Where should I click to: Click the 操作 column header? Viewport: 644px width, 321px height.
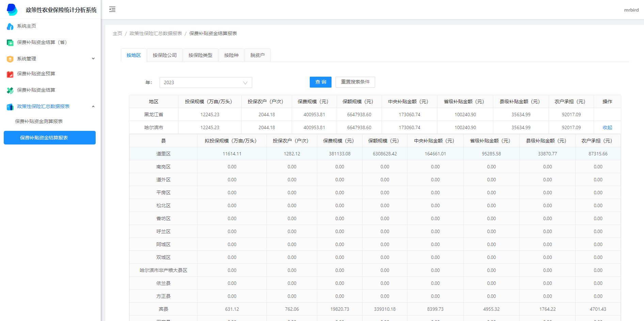(x=608, y=102)
